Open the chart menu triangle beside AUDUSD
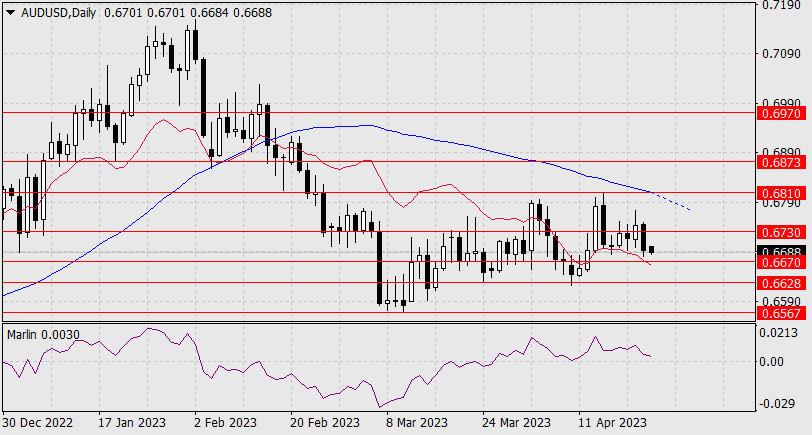This screenshot has width=812, height=435. [x=10, y=13]
